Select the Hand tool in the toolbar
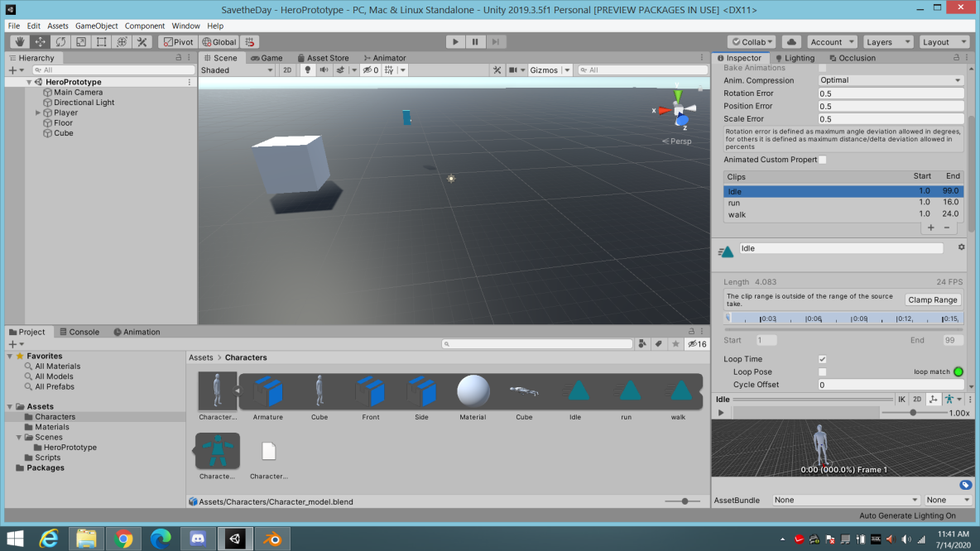The width and height of the screenshot is (980, 551). tap(19, 41)
